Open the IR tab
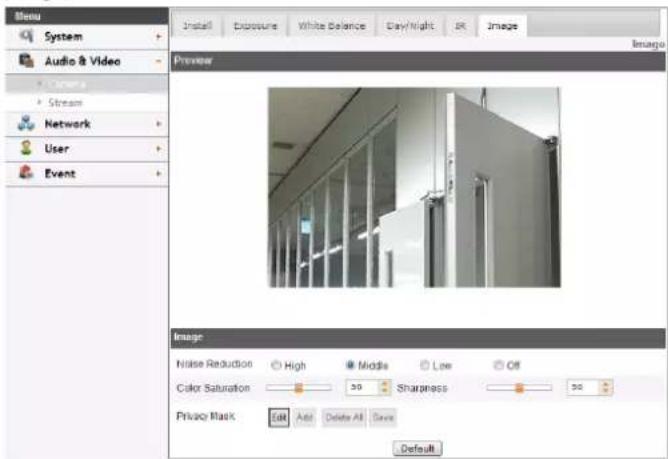The height and width of the screenshot is (459, 668). [x=460, y=26]
